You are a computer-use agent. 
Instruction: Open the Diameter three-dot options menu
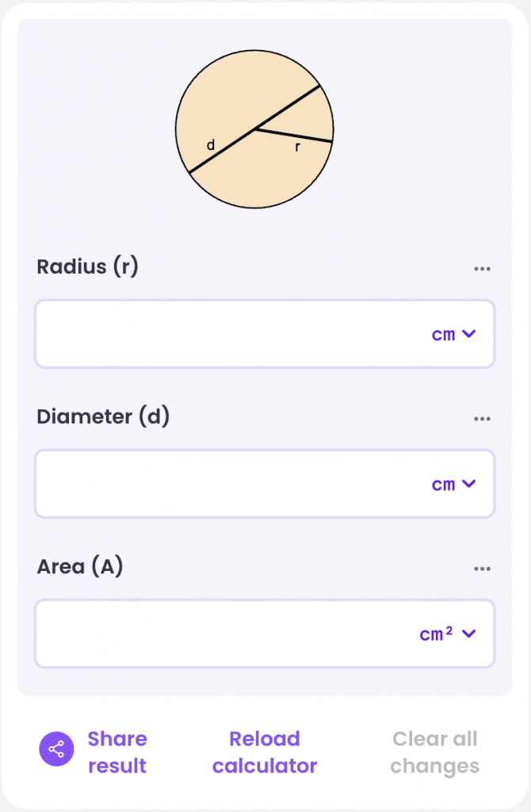pyautogui.click(x=482, y=419)
